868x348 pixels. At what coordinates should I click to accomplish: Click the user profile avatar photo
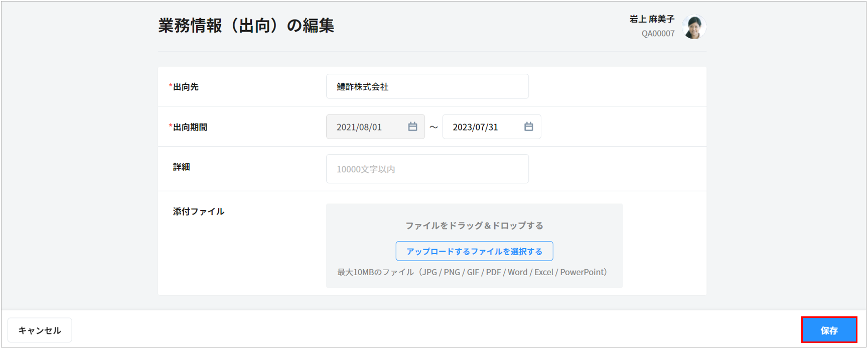[694, 27]
